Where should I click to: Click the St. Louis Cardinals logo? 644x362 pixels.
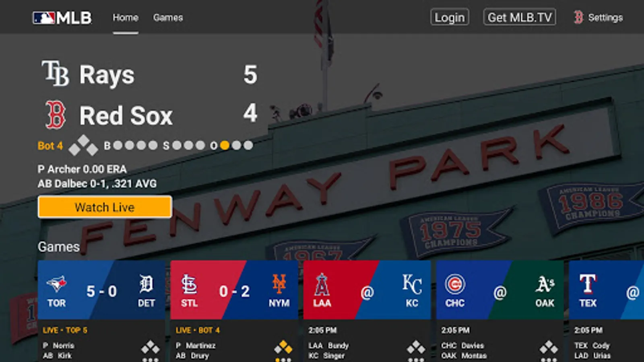click(189, 284)
